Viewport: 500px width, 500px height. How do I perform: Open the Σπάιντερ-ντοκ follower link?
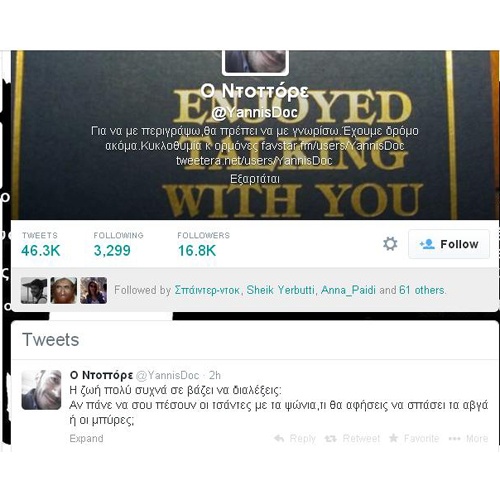tap(207, 290)
